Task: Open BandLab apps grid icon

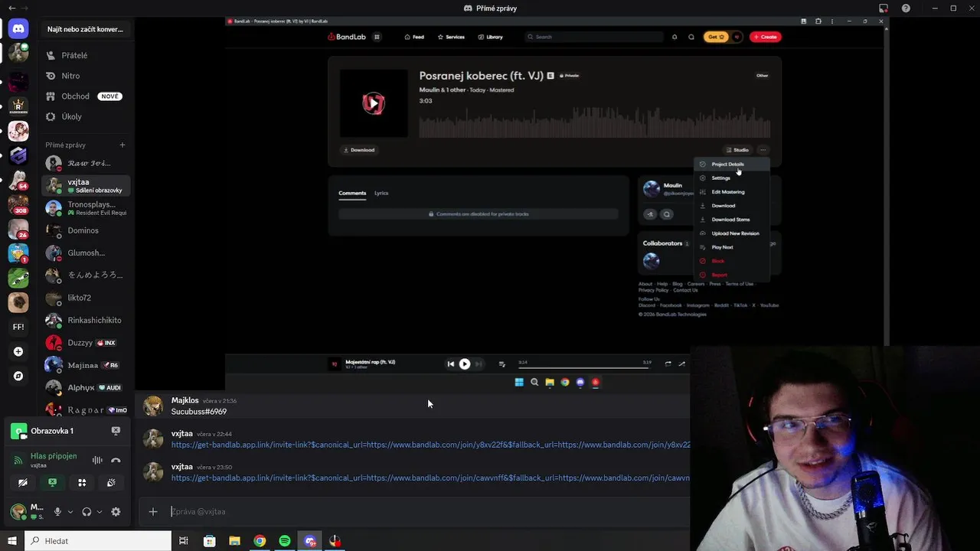Action: click(x=377, y=37)
